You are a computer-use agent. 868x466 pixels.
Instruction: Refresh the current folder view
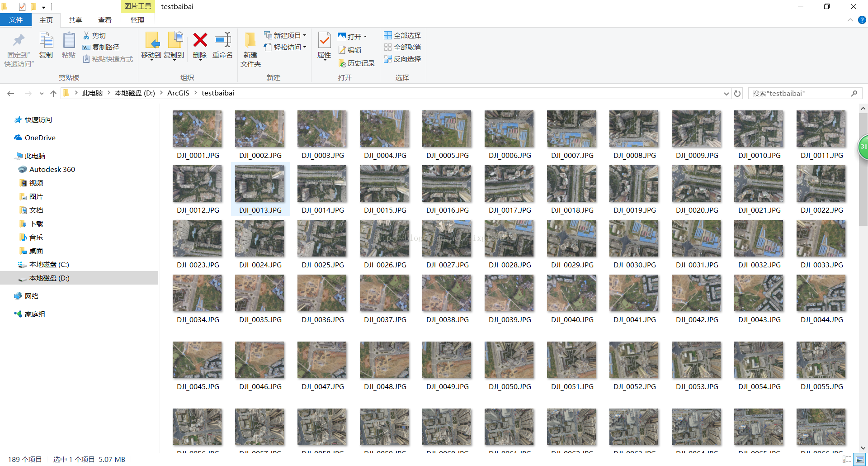pos(737,94)
